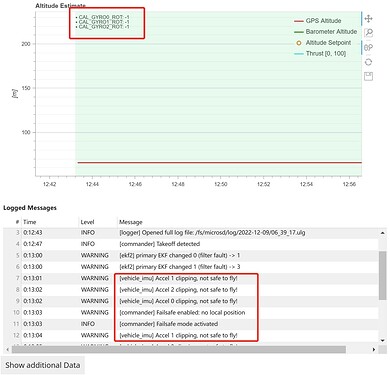
Task: Click the INFO level in row 11
Action: click(88, 324)
